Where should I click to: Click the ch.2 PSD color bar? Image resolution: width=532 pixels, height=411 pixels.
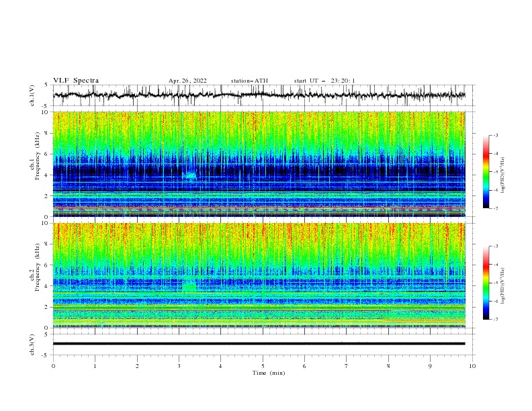(x=486, y=283)
